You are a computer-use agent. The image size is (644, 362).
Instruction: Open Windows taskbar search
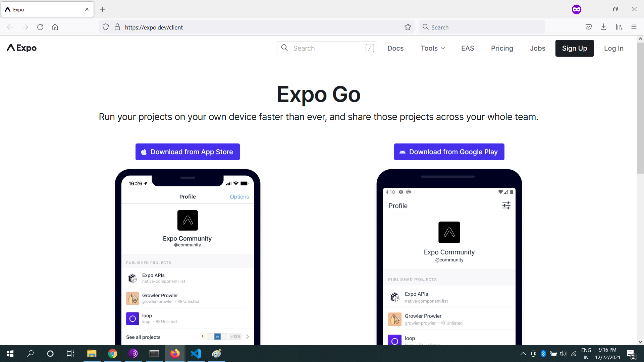coord(30,354)
